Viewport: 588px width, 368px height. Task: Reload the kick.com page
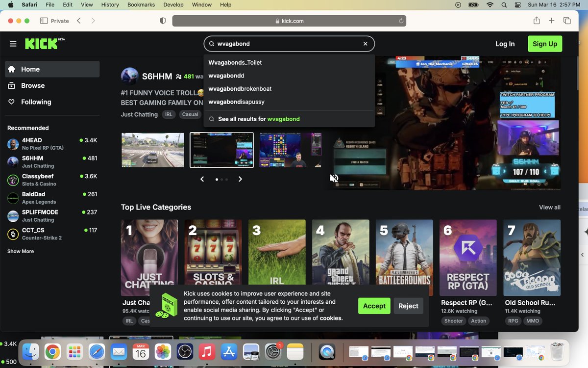tap(401, 21)
